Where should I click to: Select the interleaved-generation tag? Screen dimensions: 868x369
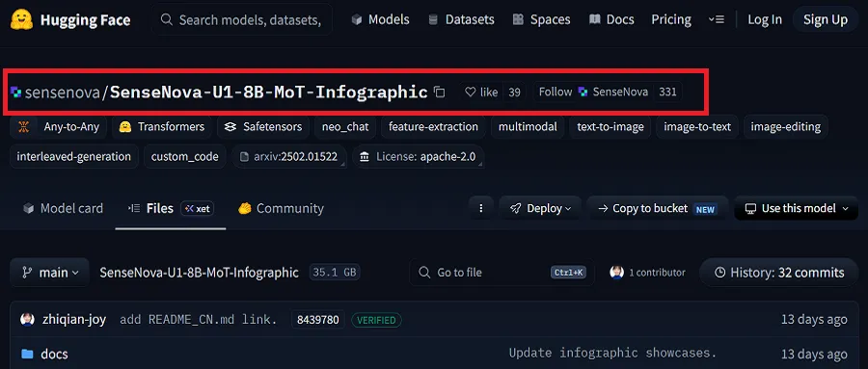point(73,157)
